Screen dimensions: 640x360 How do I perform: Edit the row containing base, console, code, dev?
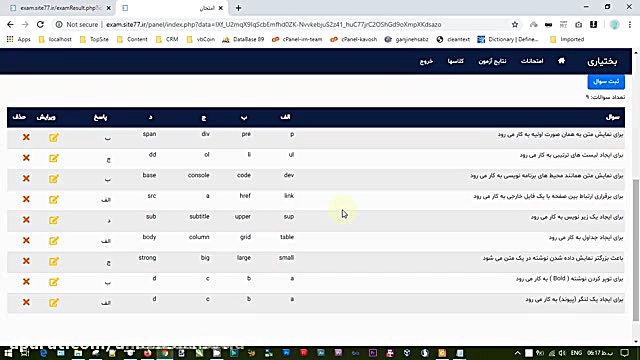(x=53, y=179)
